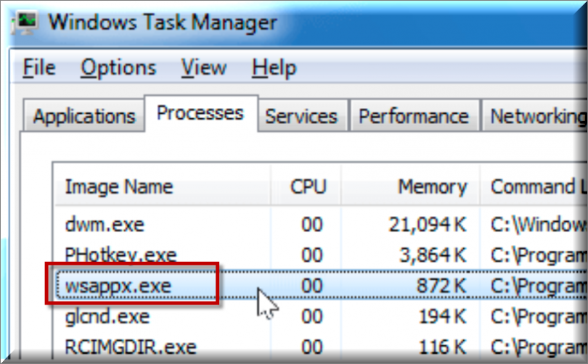Click the 872 K memory value
Viewport: 588px width, 364px height.
[x=441, y=286]
